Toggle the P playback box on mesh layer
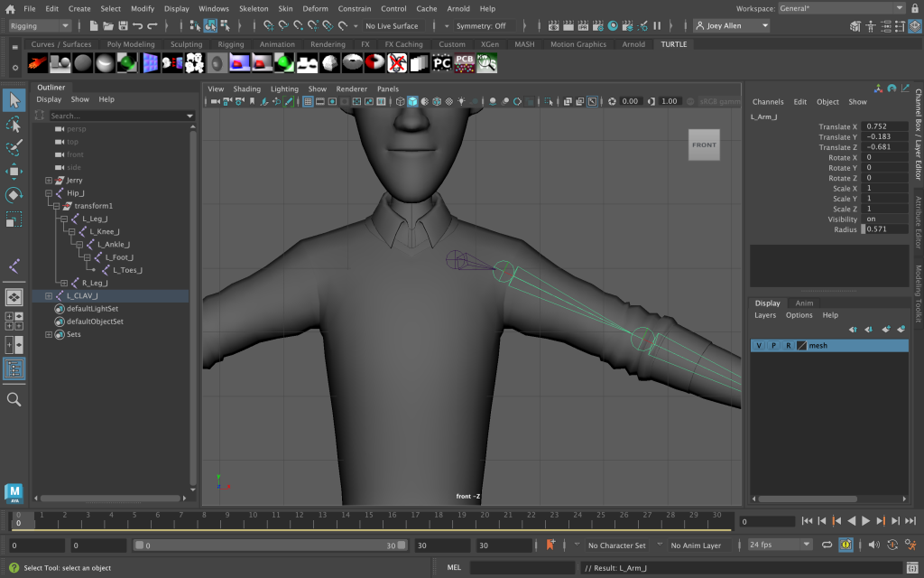The height and width of the screenshot is (578, 924). click(773, 346)
